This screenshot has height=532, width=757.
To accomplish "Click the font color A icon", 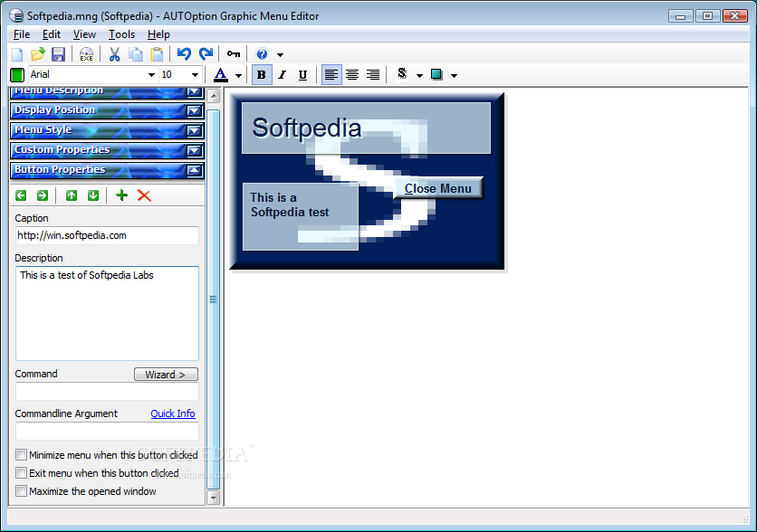I will pyautogui.click(x=221, y=75).
